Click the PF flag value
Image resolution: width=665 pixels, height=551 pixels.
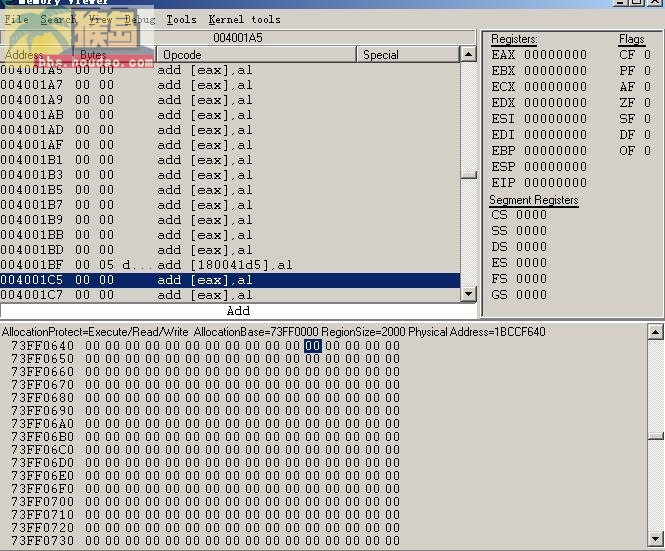click(x=647, y=71)
